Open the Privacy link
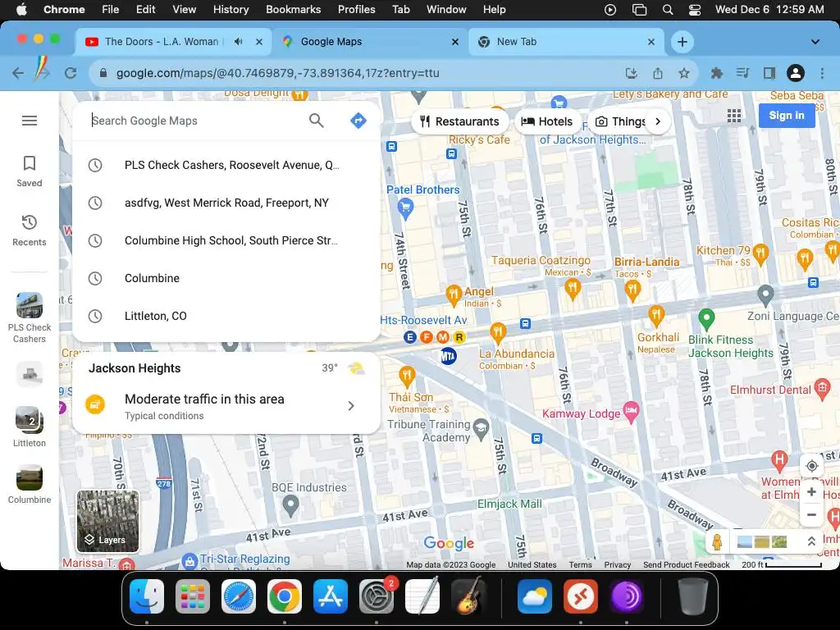840x630 pixels. point(617,564)
